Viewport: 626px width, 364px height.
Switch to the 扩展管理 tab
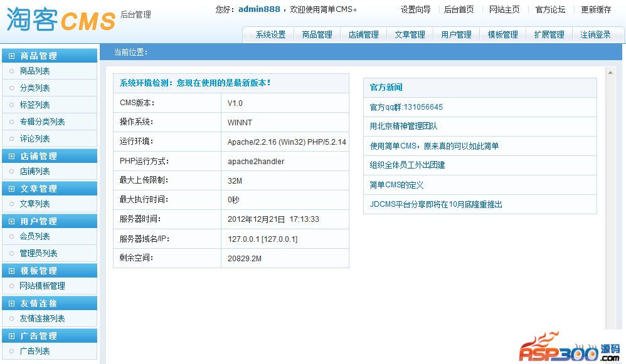[x=549, y=34]
